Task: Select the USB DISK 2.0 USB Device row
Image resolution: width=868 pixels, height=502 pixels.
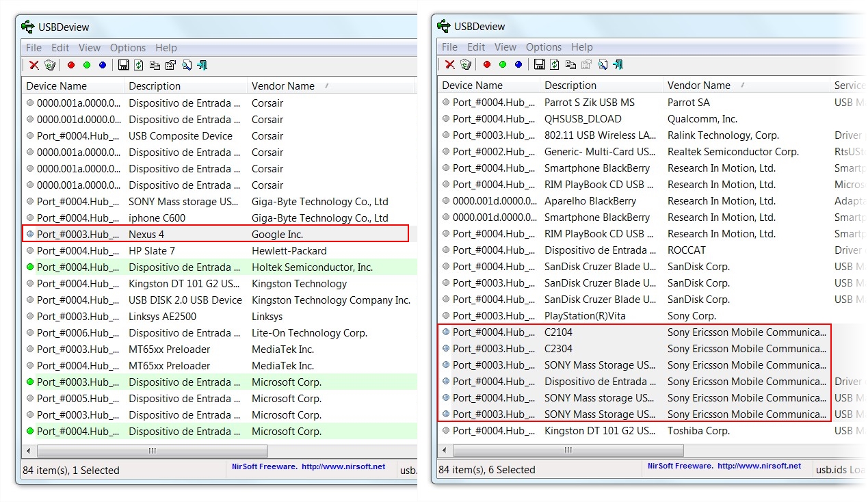Action: [x=220, y=300]
